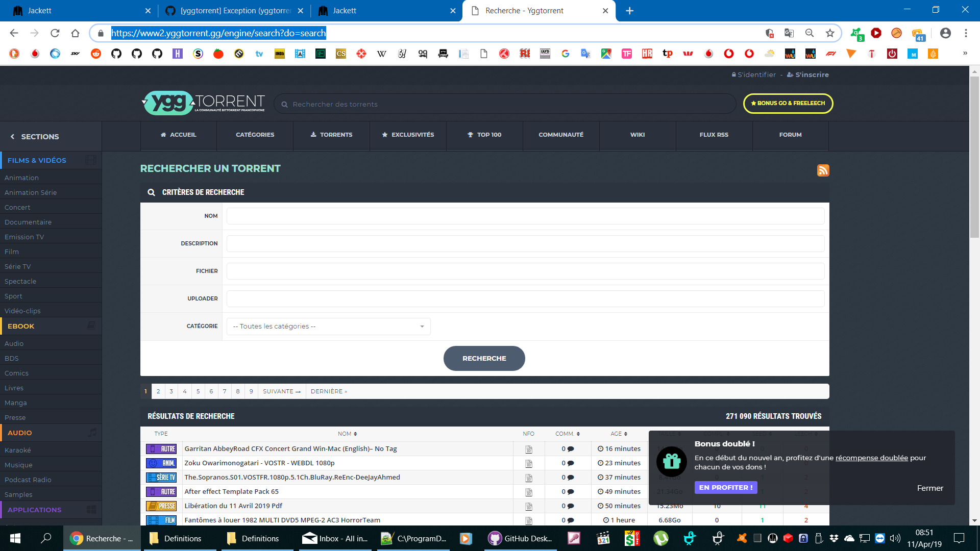Click the FILM category badge next to Fantômes à louer
This screenshot has height=551, width=980.
161,520
